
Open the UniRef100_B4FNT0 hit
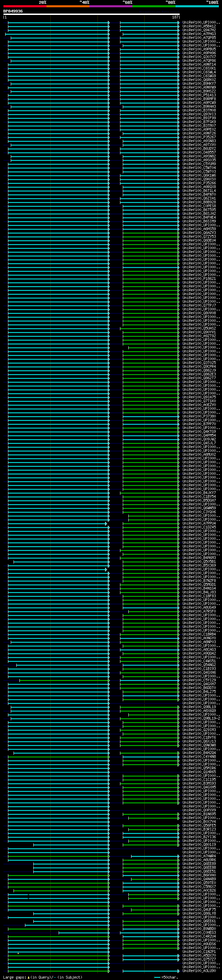pos(199,194)
